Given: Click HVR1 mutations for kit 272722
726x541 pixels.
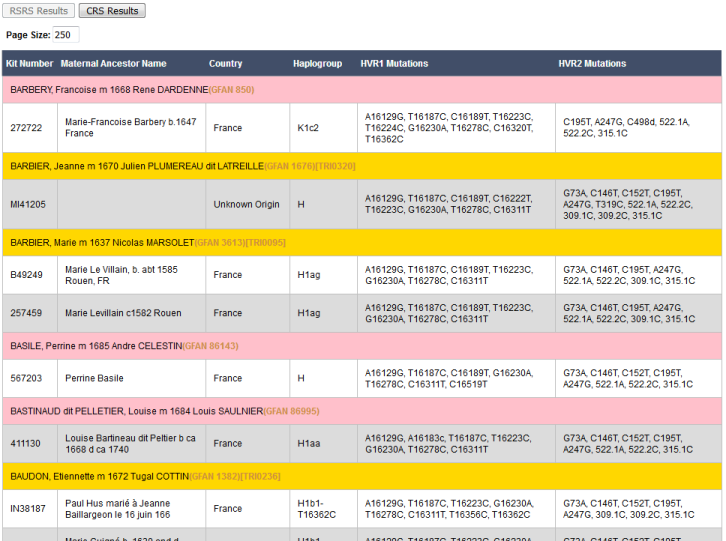Looking at the screenshot, I should [x=456, y=128].
